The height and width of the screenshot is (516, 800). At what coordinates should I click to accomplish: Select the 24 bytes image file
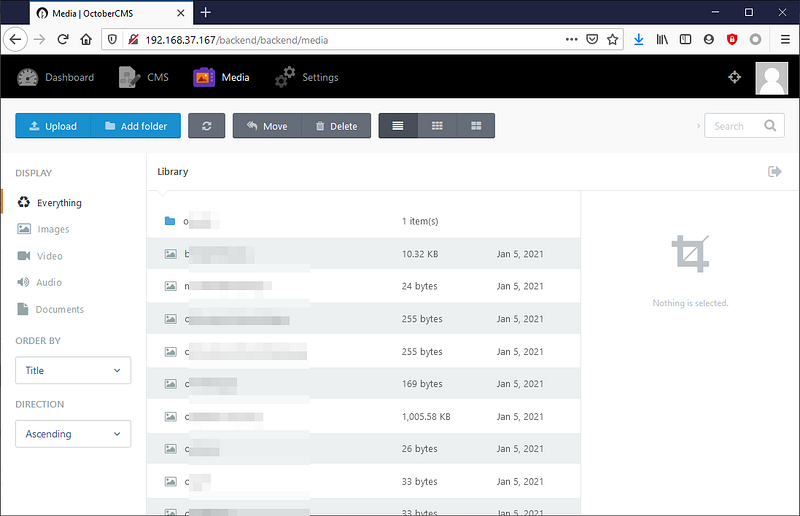363,286
